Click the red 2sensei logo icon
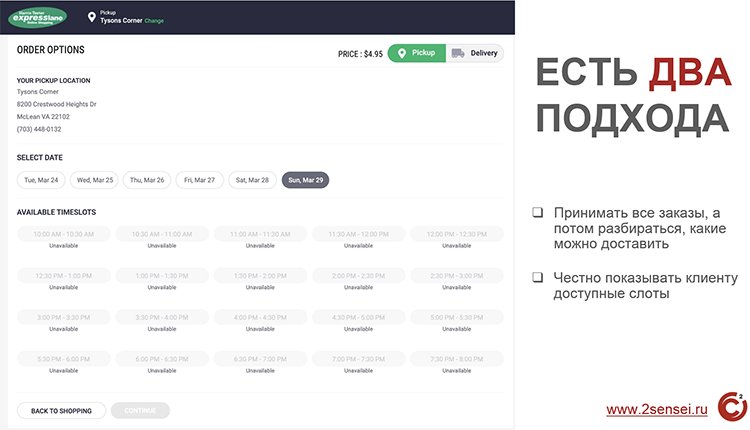Image resolution: width=750 pixels, height=430 pixels. 732,407
